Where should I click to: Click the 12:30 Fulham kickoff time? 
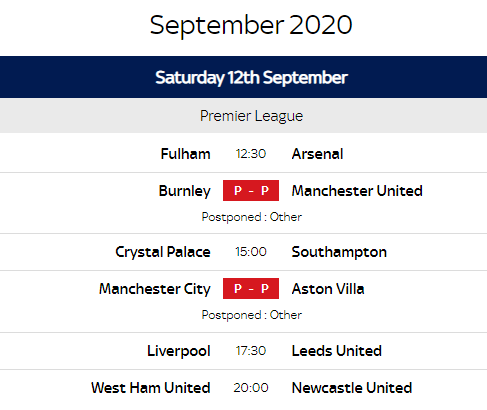pyautogui.click(x=251, y=154)
